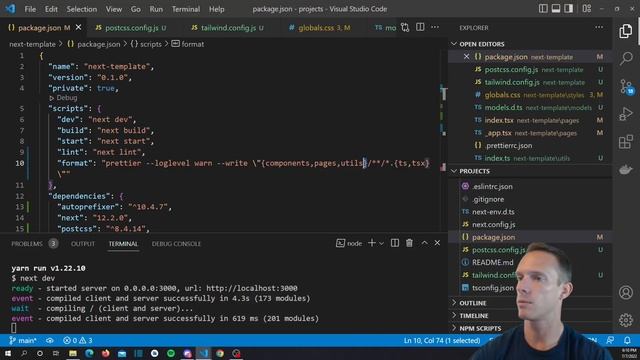Expand the Timeline section

pos(473,316)
